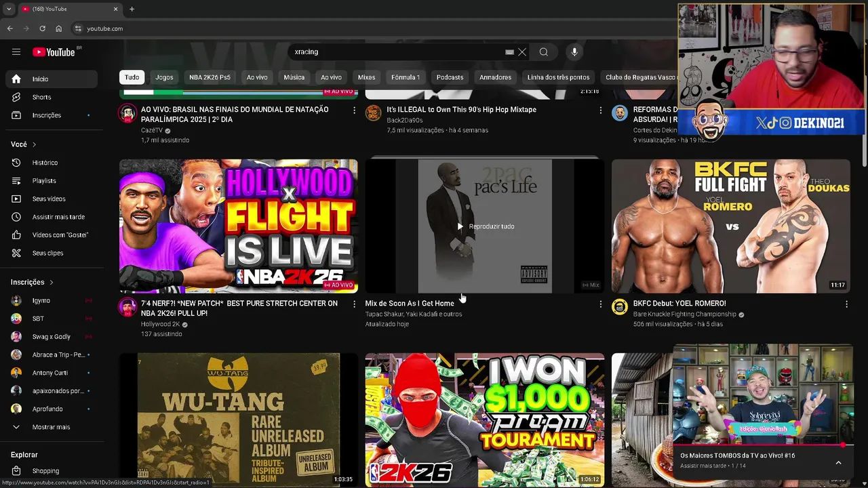Open options menu for NBA 2K26 live video
This screenshot has height=488, width=868.
[x=354, y=304]
